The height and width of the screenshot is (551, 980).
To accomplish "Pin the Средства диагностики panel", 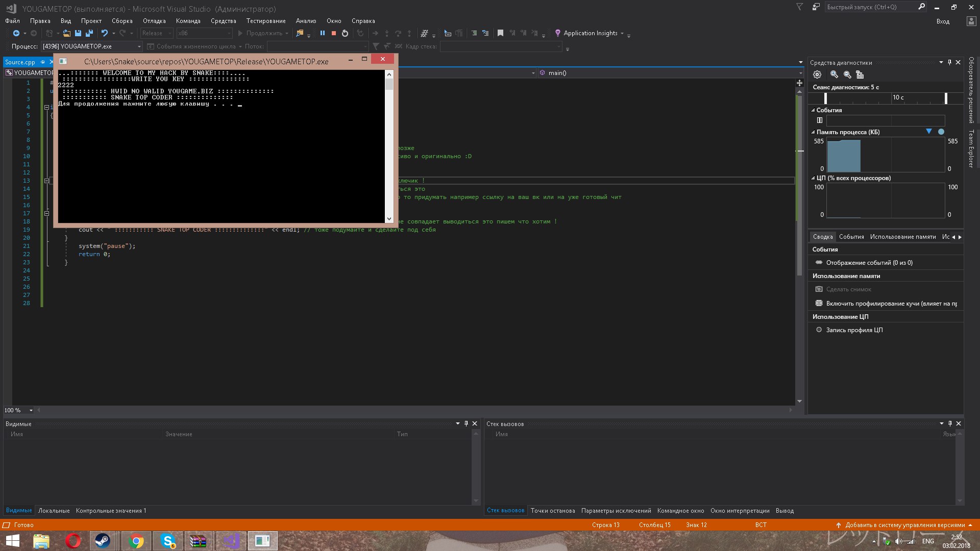I will tap(949, 62).
